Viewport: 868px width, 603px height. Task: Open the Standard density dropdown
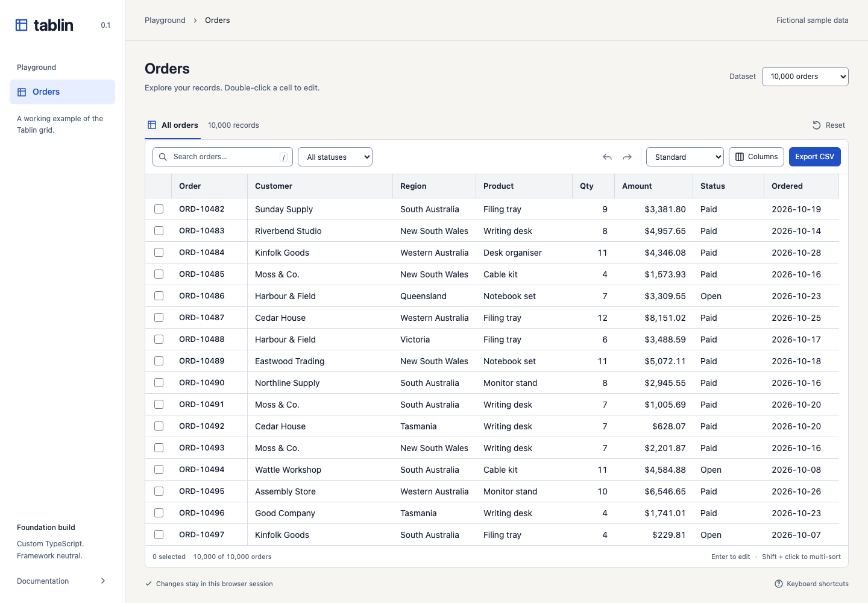(685, 157)
